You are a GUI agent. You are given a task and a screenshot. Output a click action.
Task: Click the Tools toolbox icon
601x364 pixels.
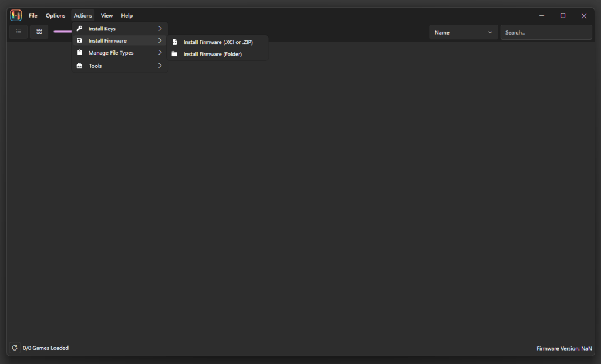tap(79, 66)
